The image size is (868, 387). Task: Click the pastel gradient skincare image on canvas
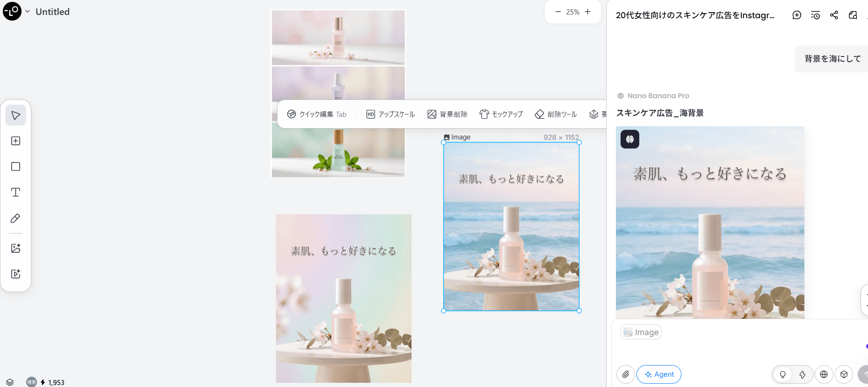343,298
